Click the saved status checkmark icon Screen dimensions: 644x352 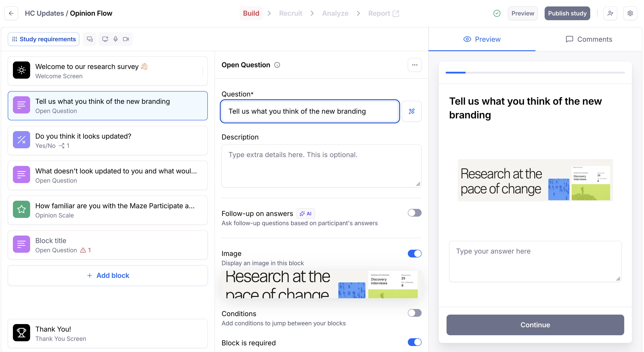(497, 13)
